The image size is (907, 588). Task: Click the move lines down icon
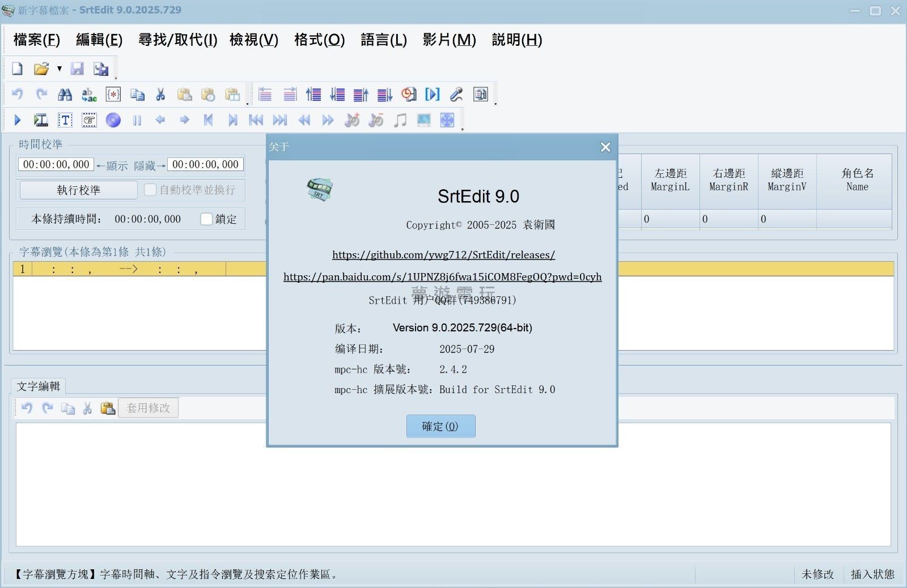[337, 94]
